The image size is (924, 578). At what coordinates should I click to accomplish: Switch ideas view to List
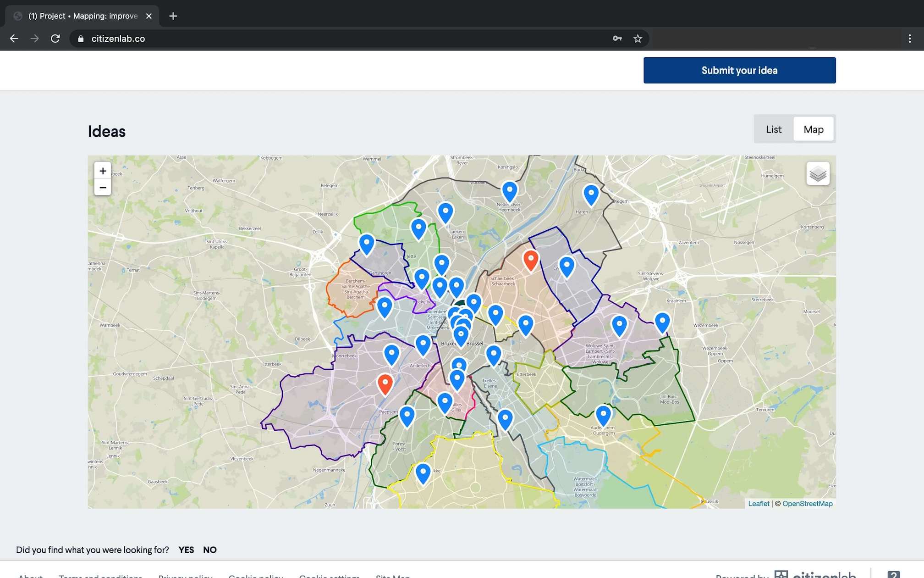point(774,129)
